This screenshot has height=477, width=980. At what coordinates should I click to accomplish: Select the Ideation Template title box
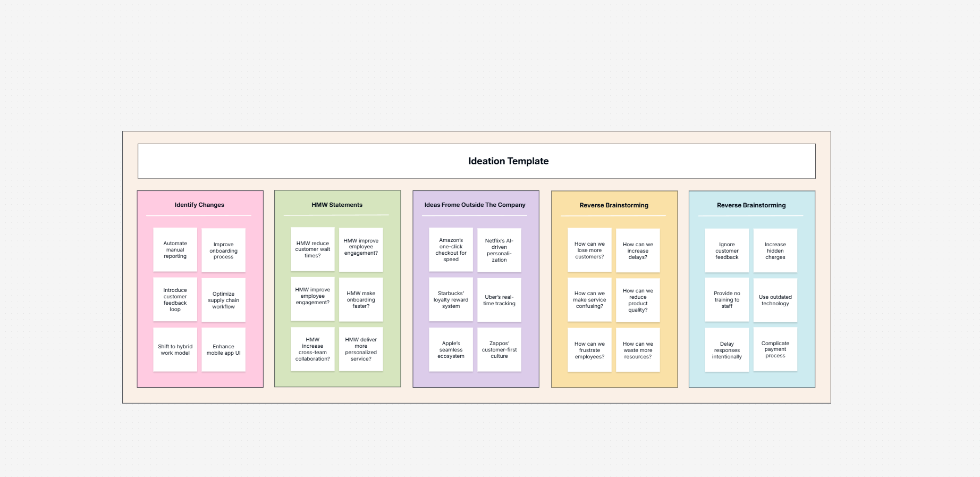(476, 161)
